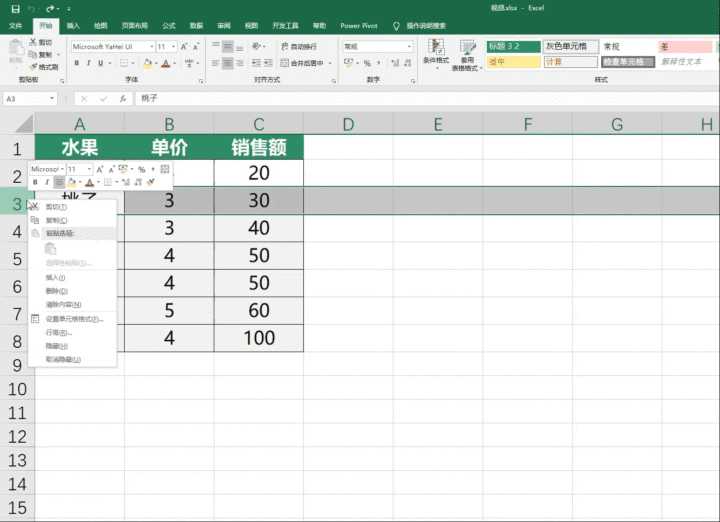
Task: Expand the Name Box dropdown showing A3
Action: 52,99
